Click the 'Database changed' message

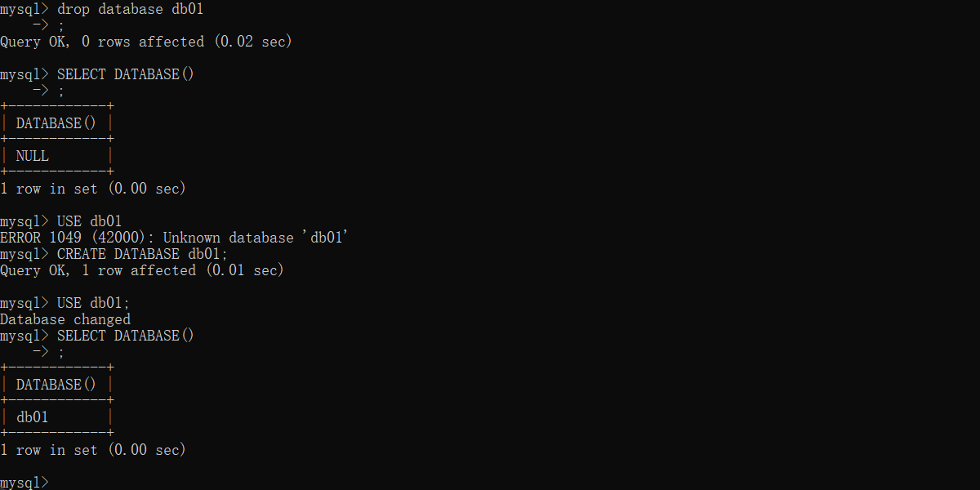pyautogui.click(x=65, y=319)
